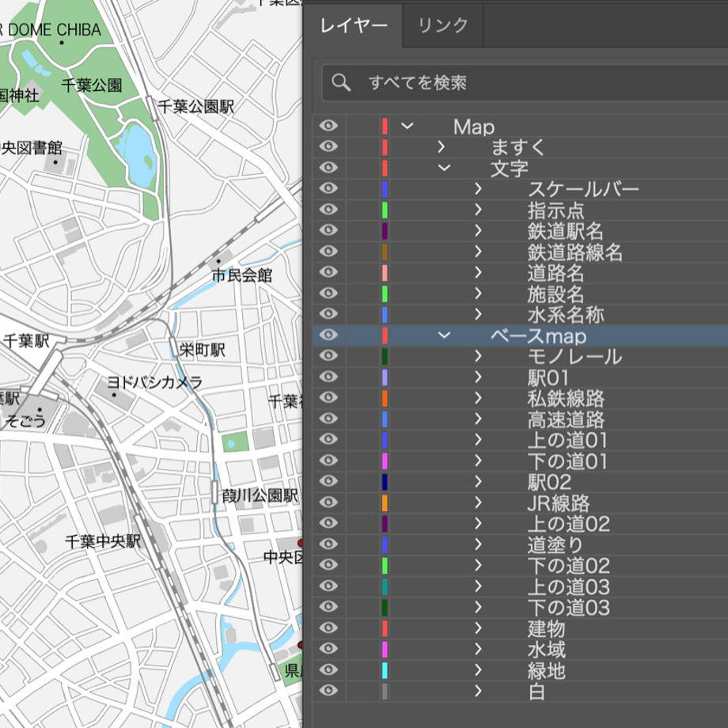Toggle the スケールバー layer eye icon
The image size is (728, 728).
click(x=328, y=188)
